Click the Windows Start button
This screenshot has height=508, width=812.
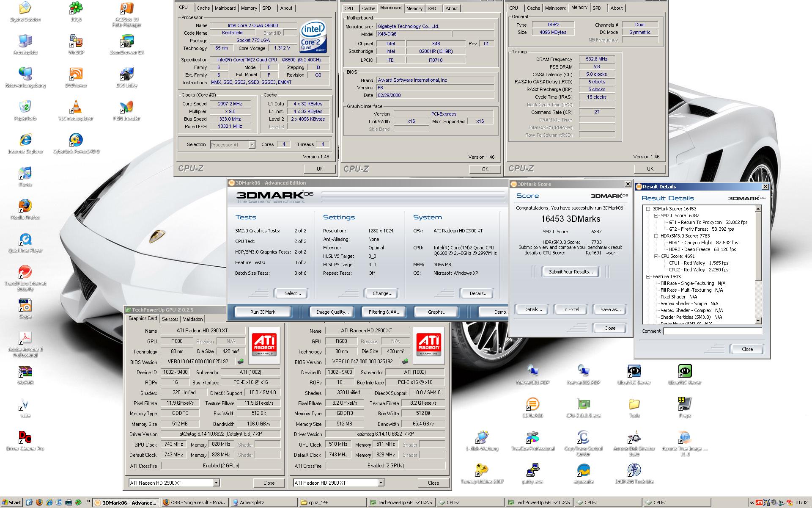coord(11,502)
